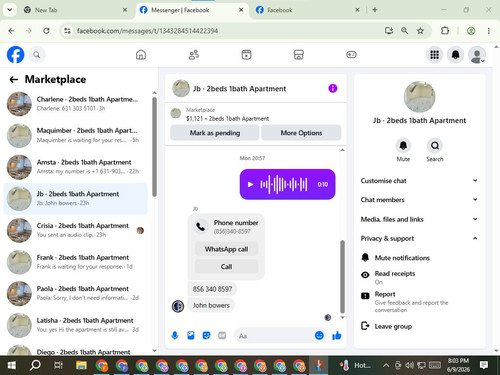The width and height of the screenshot is (500, 375).
Task: Choose a GIF icon in composer
Action: click(222, 335)
